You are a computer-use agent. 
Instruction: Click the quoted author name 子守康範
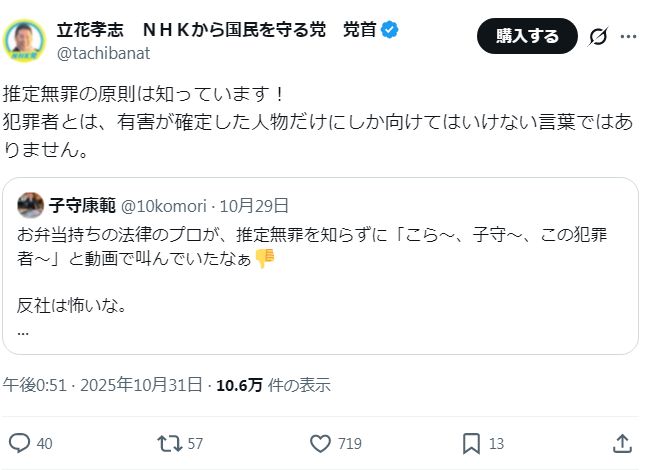click(x=81, y=207)
